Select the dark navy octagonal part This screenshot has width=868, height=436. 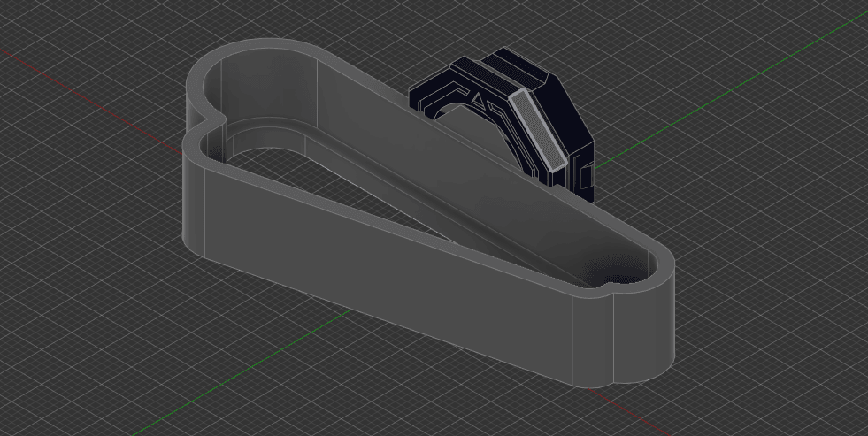point(565,119)
